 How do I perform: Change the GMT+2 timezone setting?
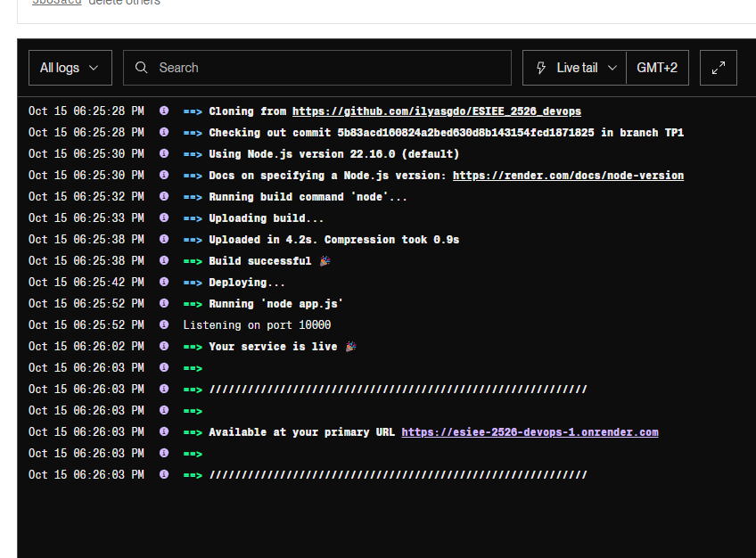click(657, 68)
